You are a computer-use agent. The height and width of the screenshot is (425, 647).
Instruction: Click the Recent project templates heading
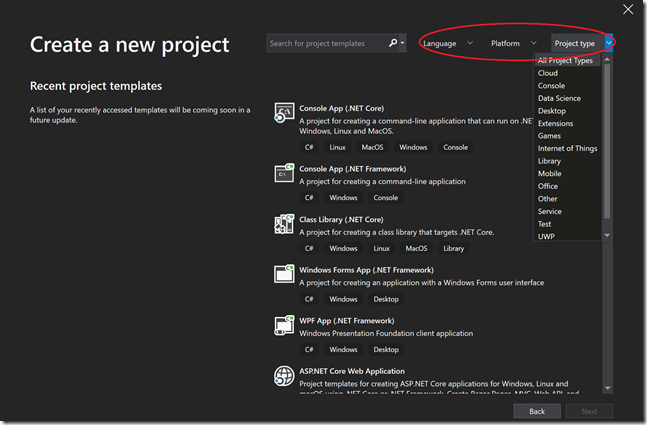point(96,86)
